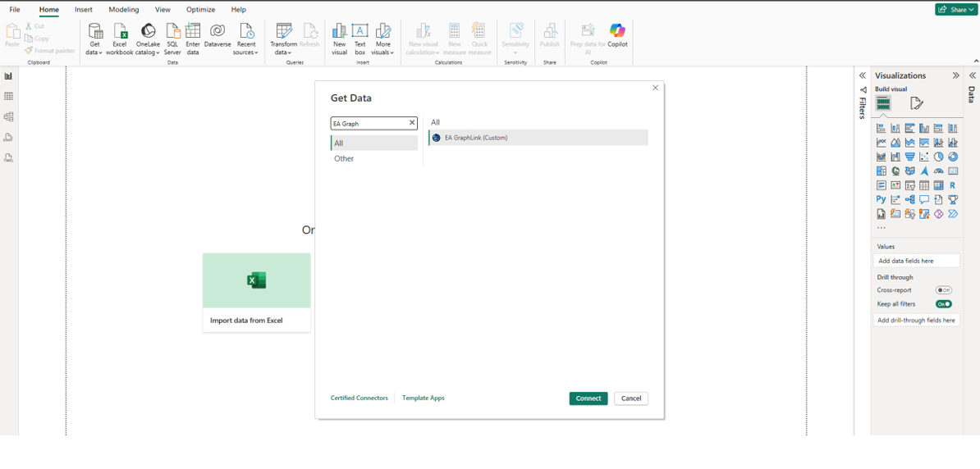The image size is (980, 469).
Task: Turn off Keep all filters toggle
Action: click(x=944, y=304)
